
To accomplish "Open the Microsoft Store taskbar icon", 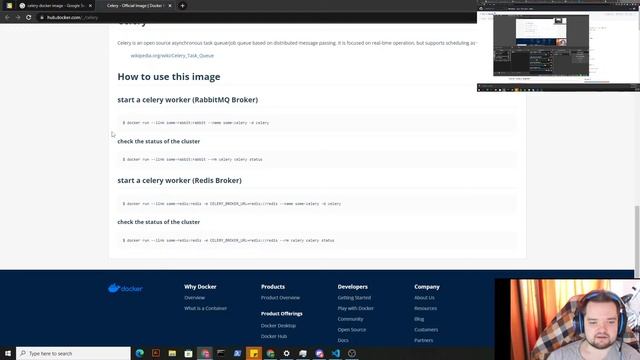I will (188, 353).
